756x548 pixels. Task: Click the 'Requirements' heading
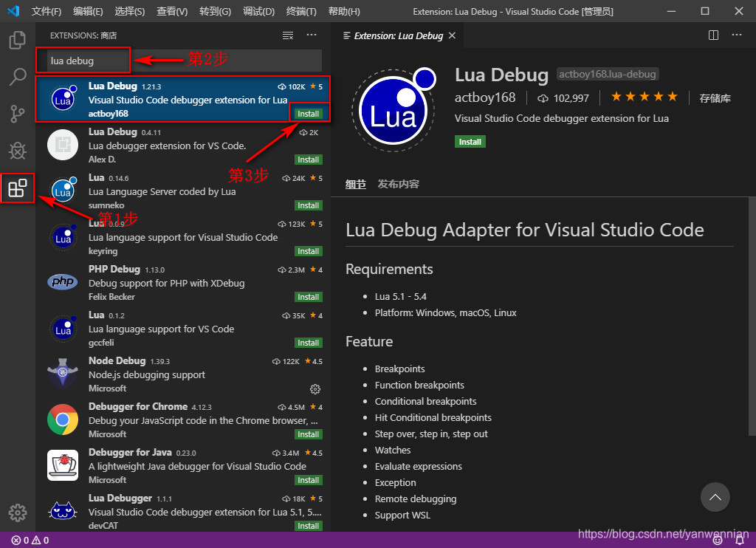click(389, 269)
